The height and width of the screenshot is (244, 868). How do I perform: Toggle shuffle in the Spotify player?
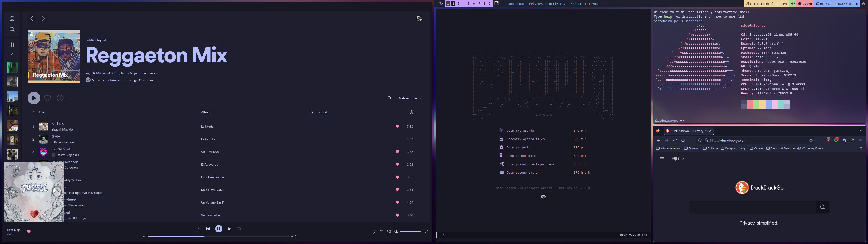[x=199, y=229]
